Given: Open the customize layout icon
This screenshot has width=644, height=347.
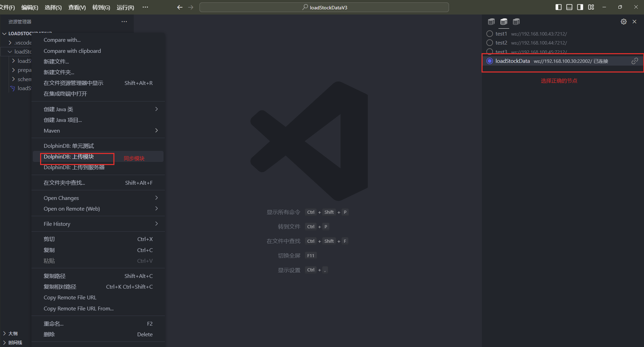Looking at the screenshot, I should pos(591,7).
